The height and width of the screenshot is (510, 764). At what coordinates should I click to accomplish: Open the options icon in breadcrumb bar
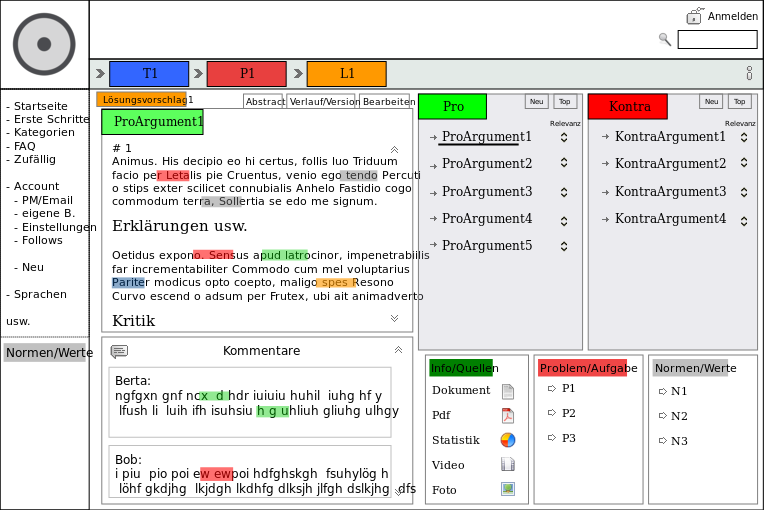coord(749,73)
